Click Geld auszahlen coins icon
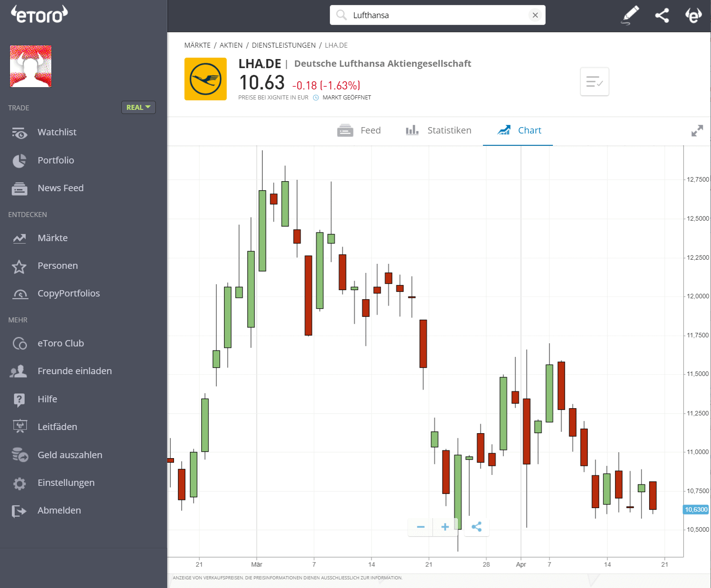The height and width of the screenshot is (588, 711). pyautogui.click(x=20, y=455)
